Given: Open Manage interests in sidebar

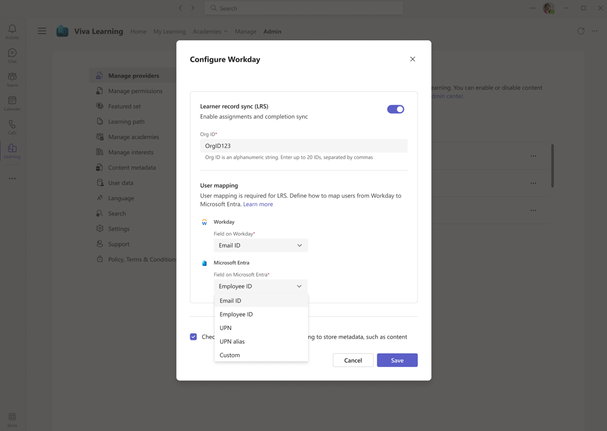Looking at the screenshot, I should 130,152.
